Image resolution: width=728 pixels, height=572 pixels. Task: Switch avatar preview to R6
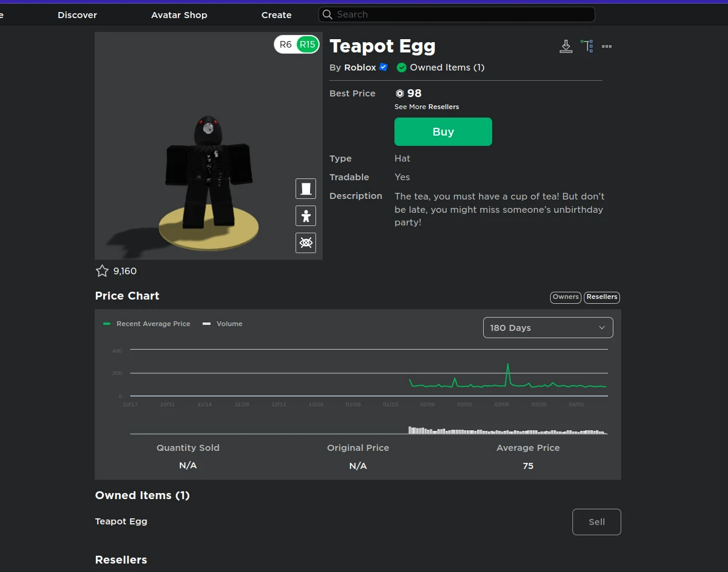(286, 45)
